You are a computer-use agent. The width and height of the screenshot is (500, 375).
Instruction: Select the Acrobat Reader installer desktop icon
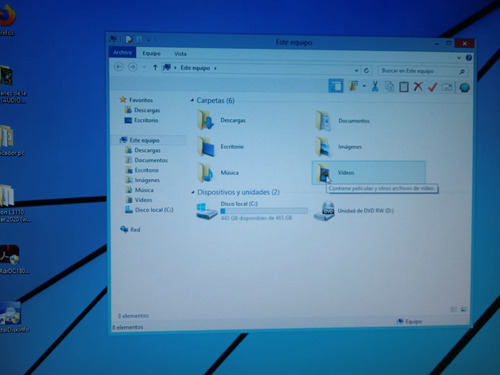click(x=13, y=259)
